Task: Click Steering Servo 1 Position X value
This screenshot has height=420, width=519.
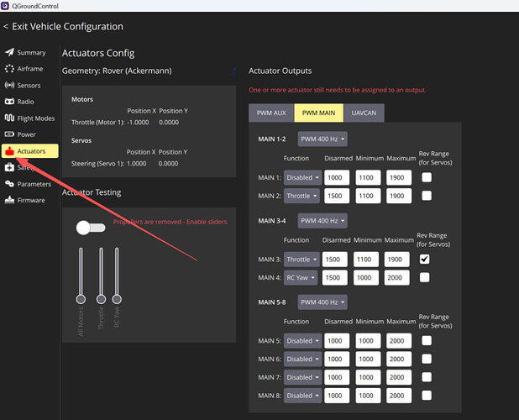Action: pos(136,164)
